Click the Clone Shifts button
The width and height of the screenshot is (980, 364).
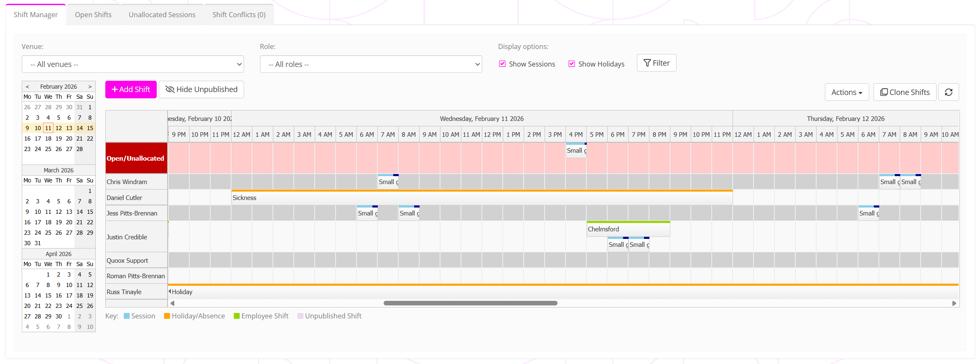(x=905, y=92)
